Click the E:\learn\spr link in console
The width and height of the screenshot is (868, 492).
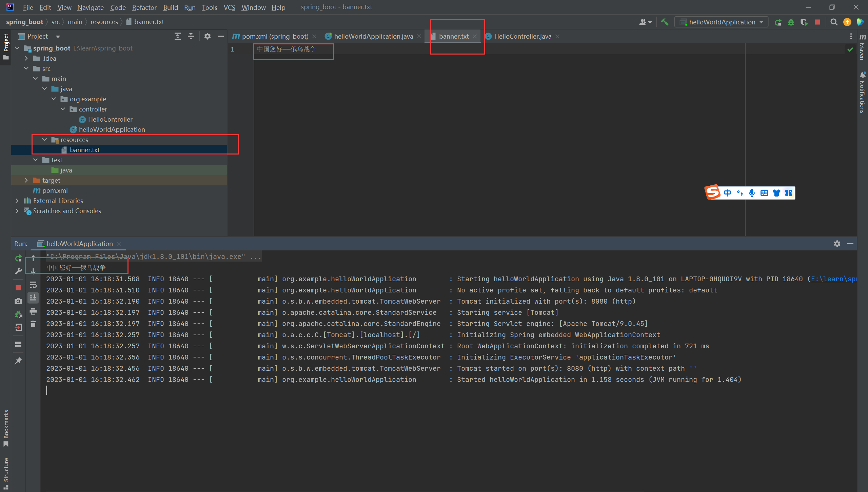point(833,279)
